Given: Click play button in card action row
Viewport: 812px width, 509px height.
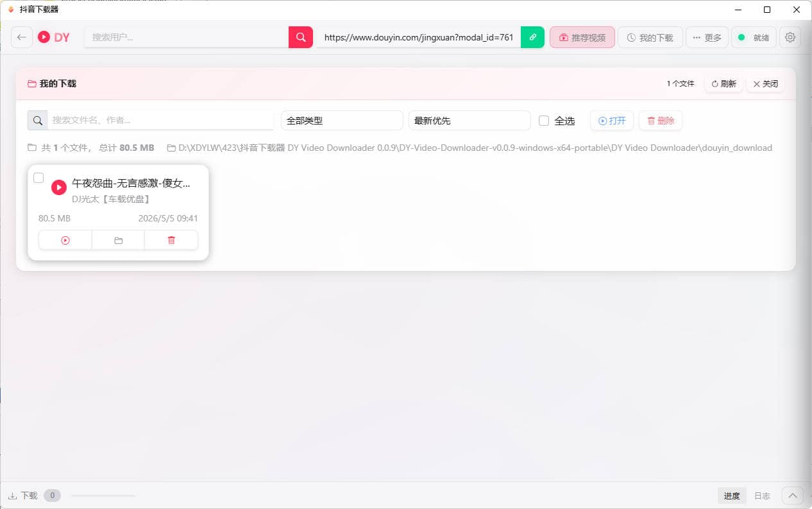Looking at the screenshot, I should point(65,240).
